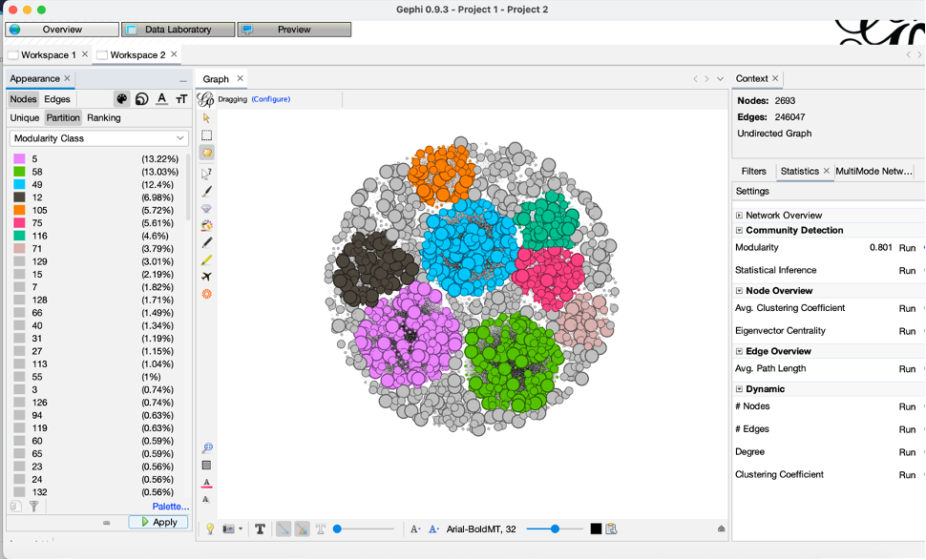Select the Rectangle selection tool
926x560 pixels.
click(207, 133)
